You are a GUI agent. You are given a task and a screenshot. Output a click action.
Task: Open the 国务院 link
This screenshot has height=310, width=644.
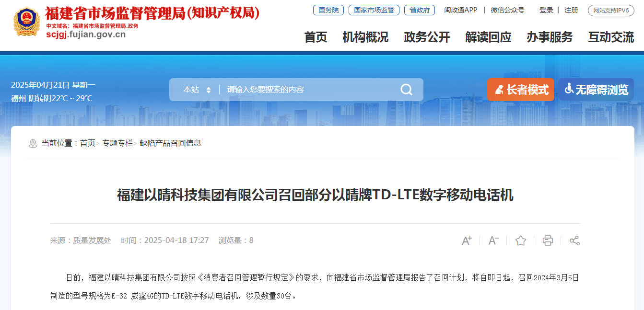click(328, 10)
